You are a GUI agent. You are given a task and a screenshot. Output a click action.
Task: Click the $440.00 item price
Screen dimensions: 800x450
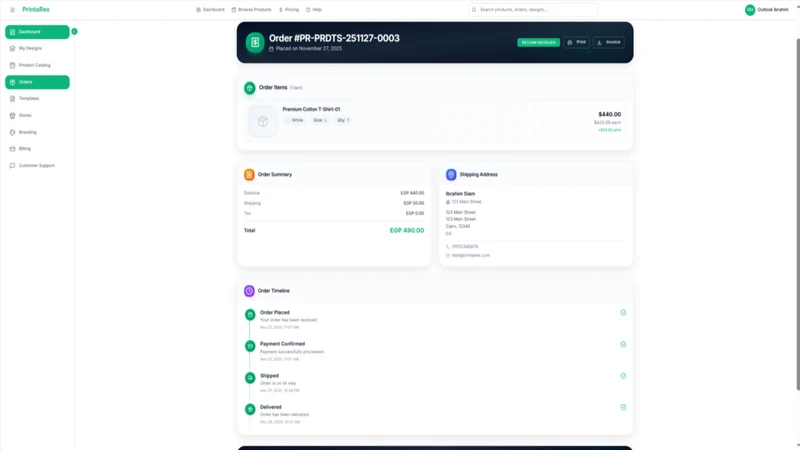(609, 114)
